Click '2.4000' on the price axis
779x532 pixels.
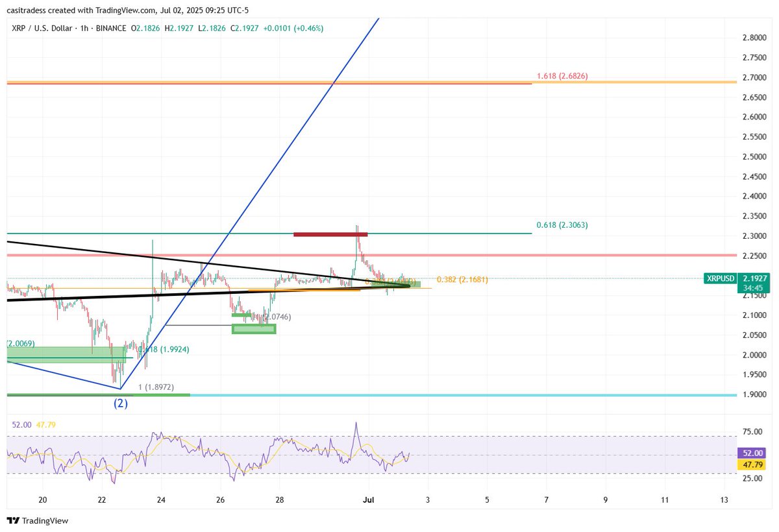click(x=754, y=197)
